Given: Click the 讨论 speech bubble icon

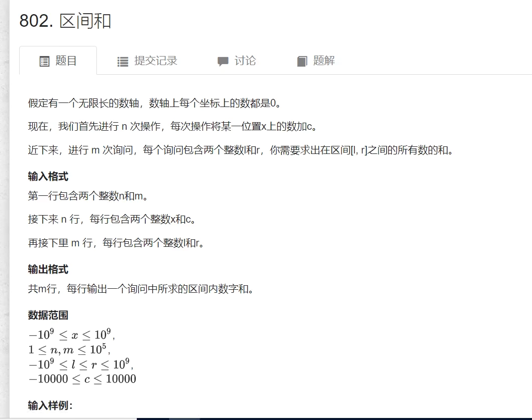Looking at the screenshot, I should tap(223, 62).
